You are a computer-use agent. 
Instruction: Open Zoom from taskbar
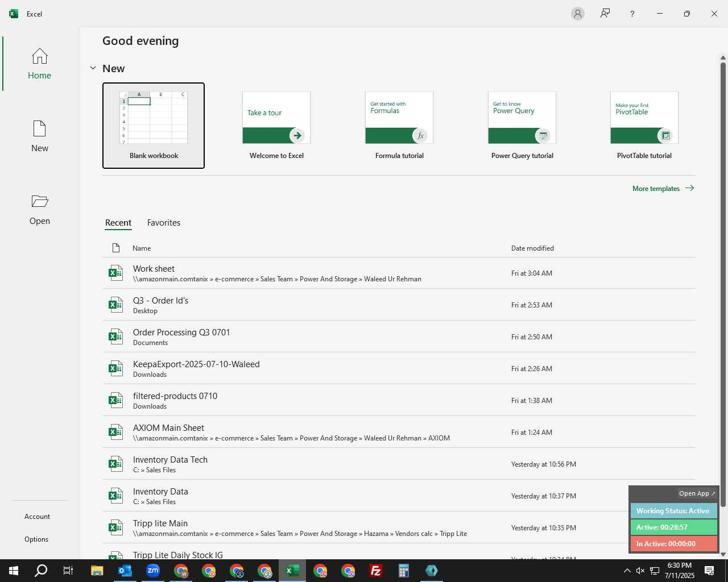click(x=153, y=571)
